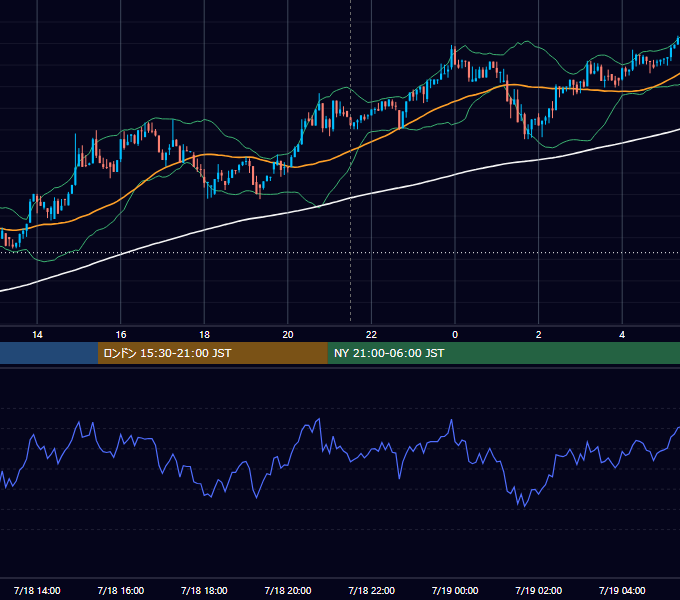Click the 2 hour axis label
680x600 pixels.
[x=539, y=335]
